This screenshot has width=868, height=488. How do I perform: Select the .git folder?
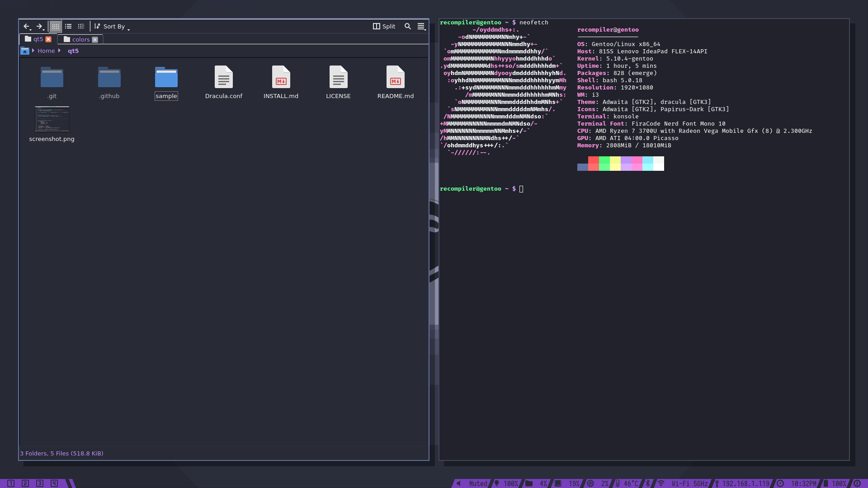pos(52,82)
